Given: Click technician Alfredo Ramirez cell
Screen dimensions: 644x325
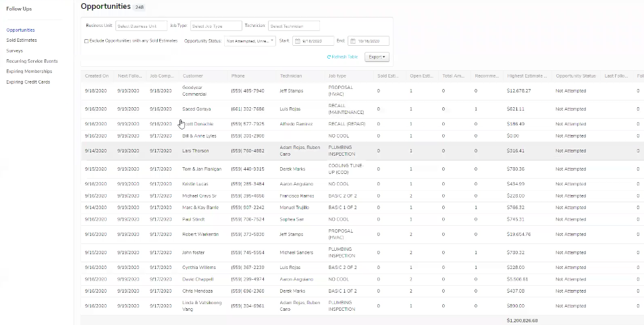Looking at the screenshot, I should coord(296,124).
